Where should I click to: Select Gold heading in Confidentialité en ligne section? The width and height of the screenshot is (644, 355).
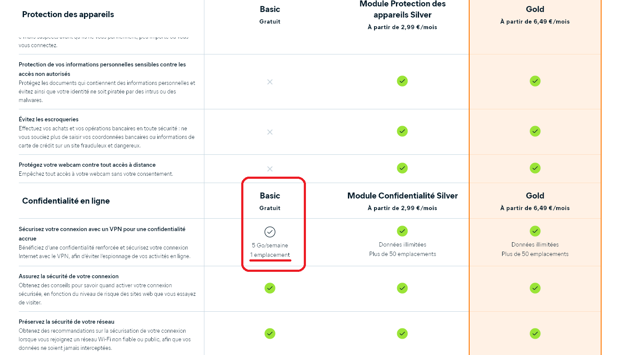pyautogui.click(x=535, y=196)
